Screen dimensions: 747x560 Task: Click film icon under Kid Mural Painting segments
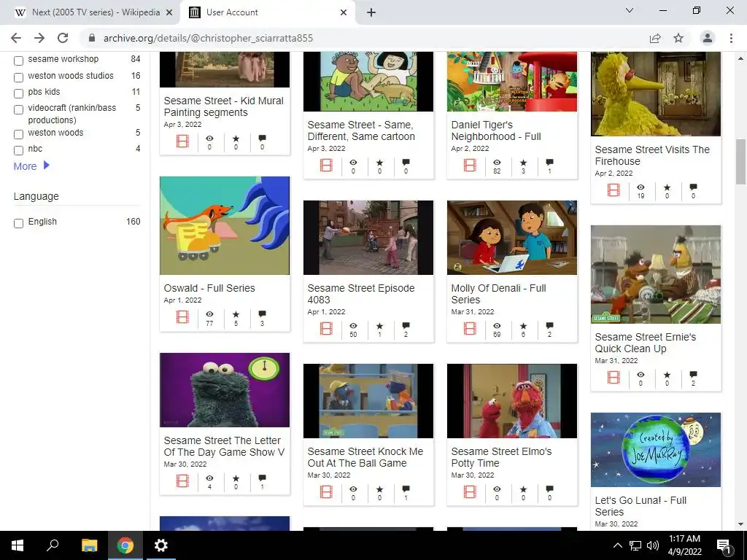182,141
